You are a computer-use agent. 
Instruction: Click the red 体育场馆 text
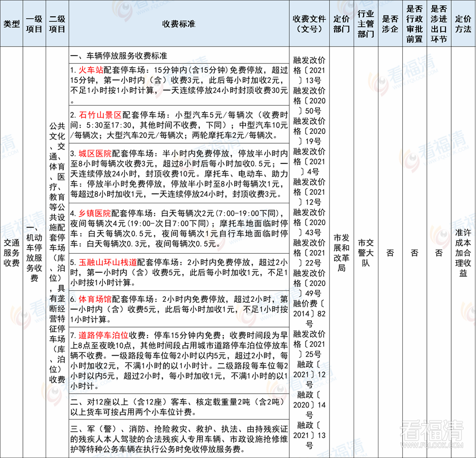[95, 299]
